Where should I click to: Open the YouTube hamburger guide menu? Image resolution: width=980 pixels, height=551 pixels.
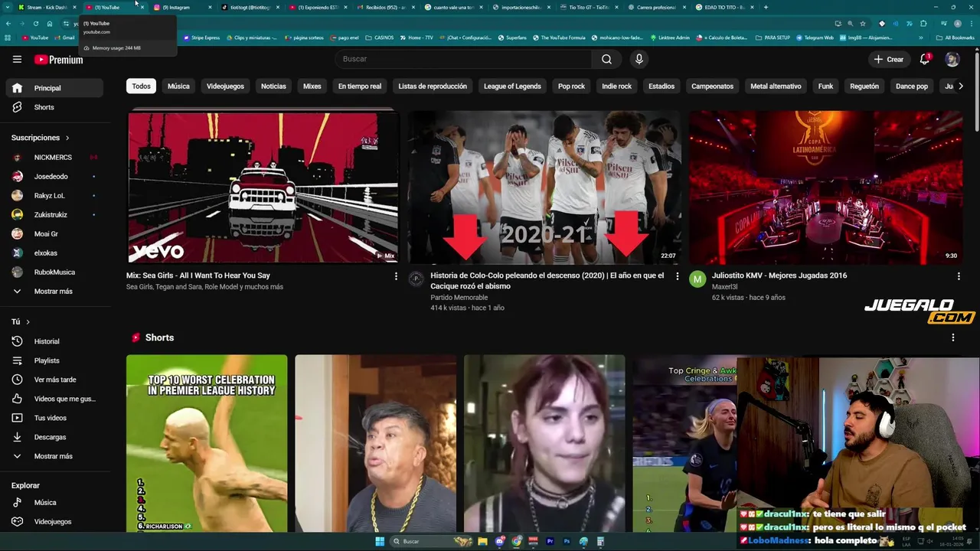pos(17,59)
